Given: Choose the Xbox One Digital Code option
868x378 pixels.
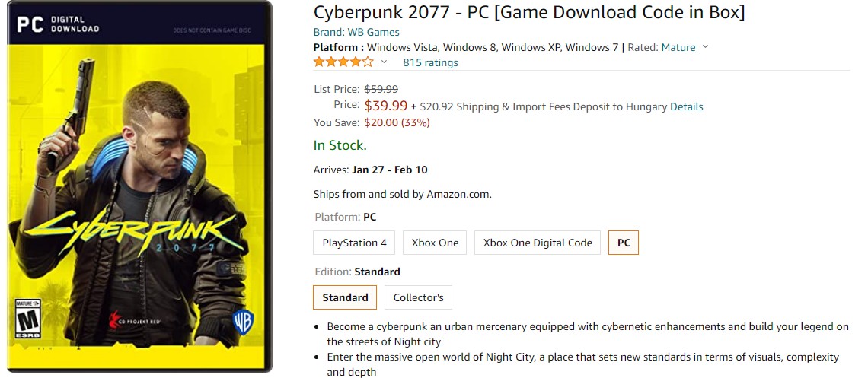Looking at the screenshot, I should click(x=538, y=243).
